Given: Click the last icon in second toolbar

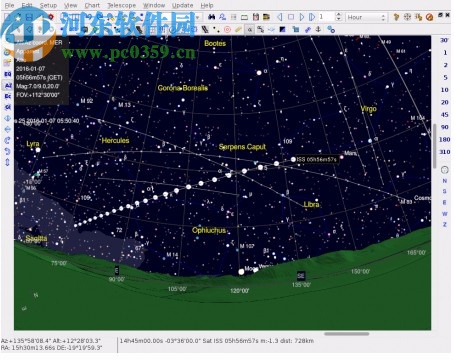Looking at the screenshot, I should (x=331, y=30).
